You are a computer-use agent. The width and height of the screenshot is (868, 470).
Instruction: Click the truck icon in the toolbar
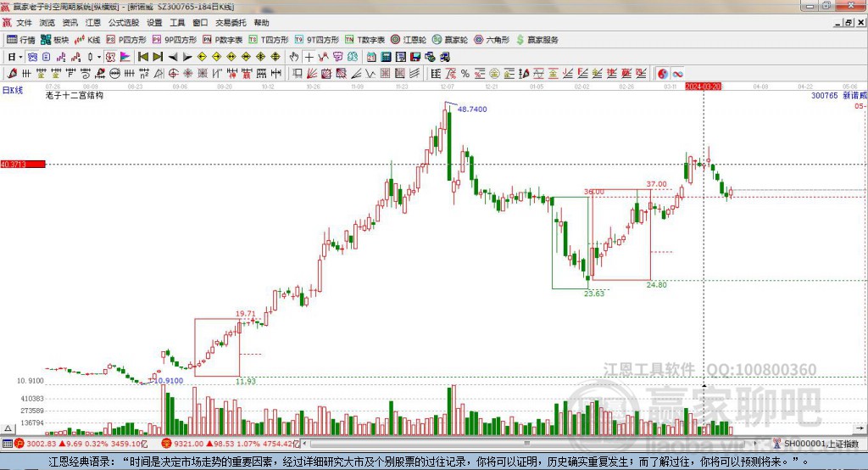coord(444,57)
